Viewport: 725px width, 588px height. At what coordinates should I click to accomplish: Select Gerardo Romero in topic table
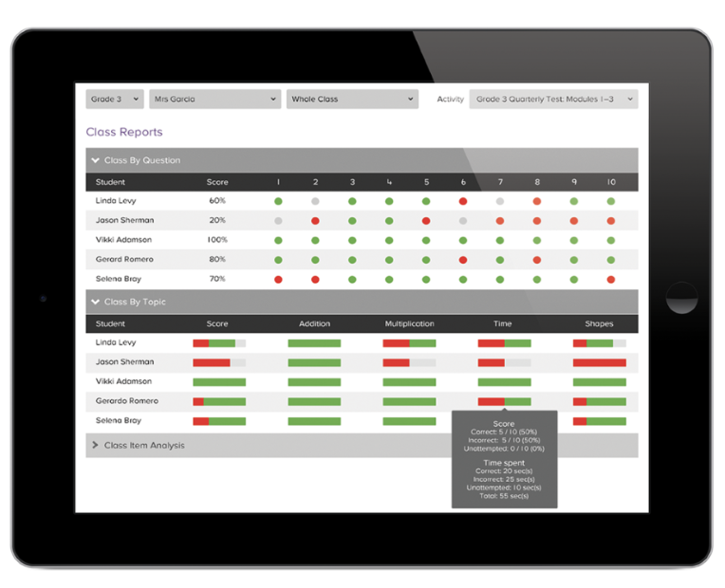tap(127, 401)
